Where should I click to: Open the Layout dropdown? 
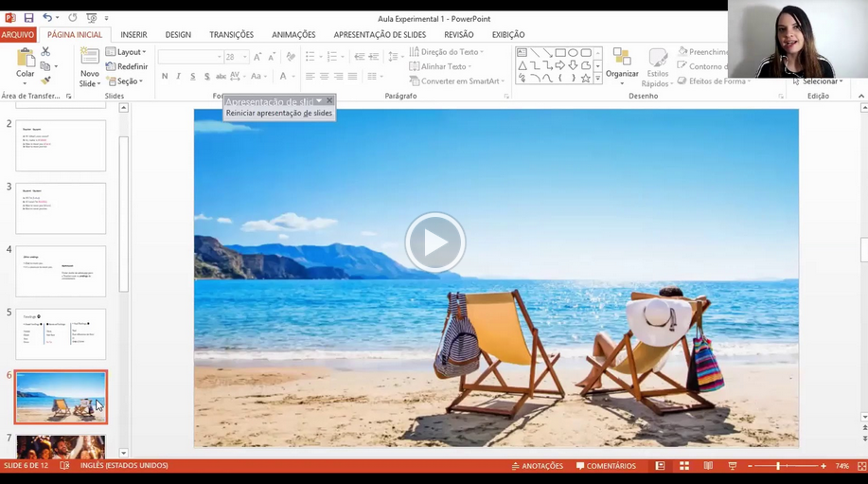pos(126,51)
